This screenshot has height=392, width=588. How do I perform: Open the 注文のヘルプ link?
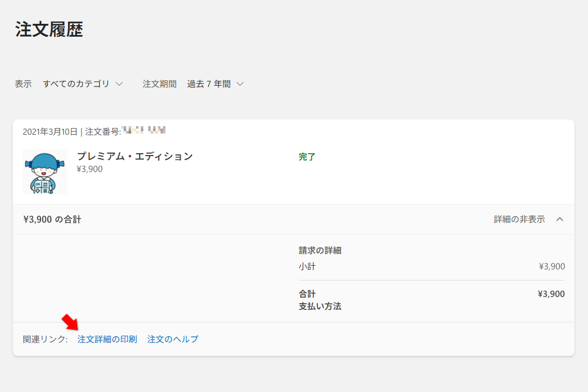(x=173, y=339)
